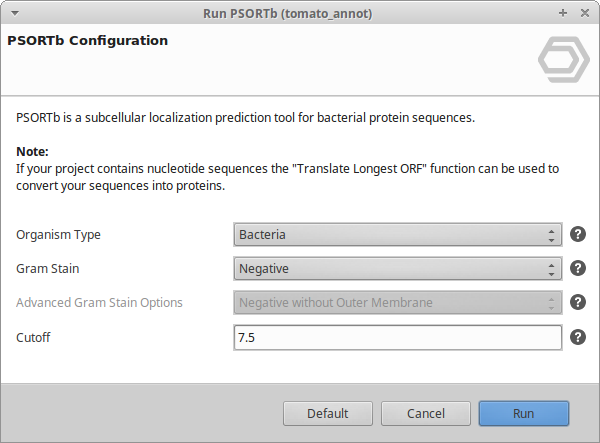Open the Gram Stain dropdown set to Negative
The height and width of the screenshot is (443, 600).
click(x=396, y=268)
